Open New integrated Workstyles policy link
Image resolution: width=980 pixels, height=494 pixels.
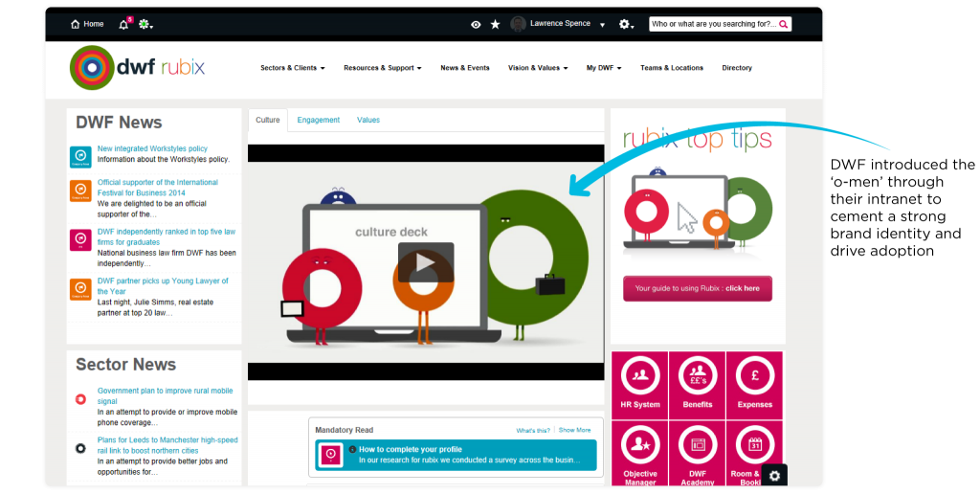pos(152,148)
